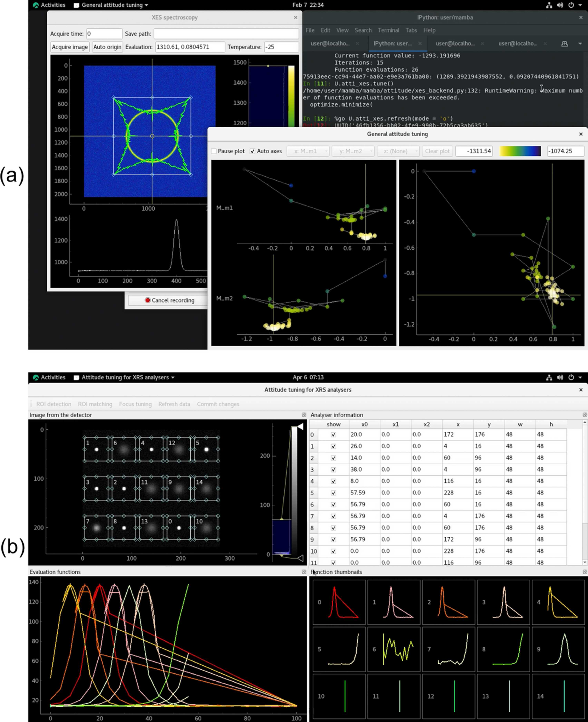588x722 pixels.
Task: Toggle show checkbox for analyser row 8
Action: click(333, 528)
